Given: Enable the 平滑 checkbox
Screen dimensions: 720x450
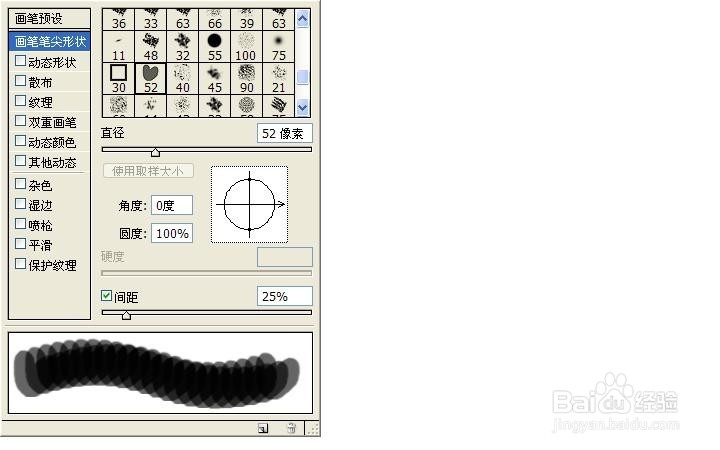Looking at the screenshot, I should tap(20, 244).
